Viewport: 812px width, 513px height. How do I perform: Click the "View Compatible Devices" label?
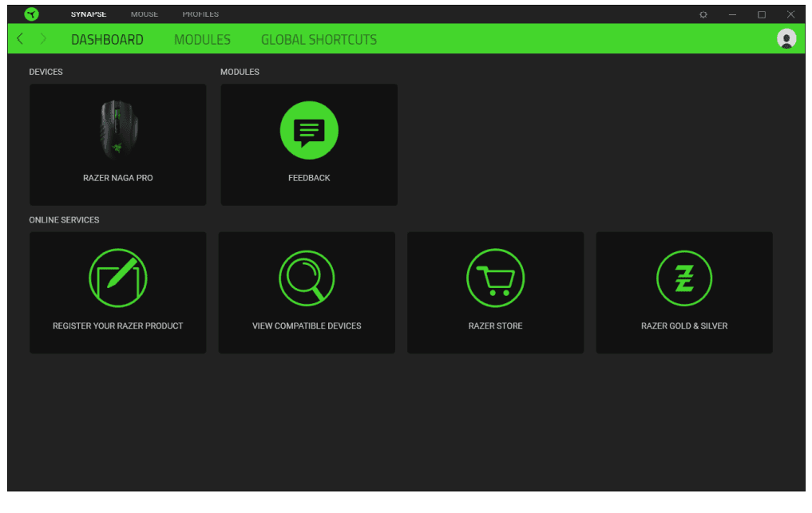click(x=307, y=326)
